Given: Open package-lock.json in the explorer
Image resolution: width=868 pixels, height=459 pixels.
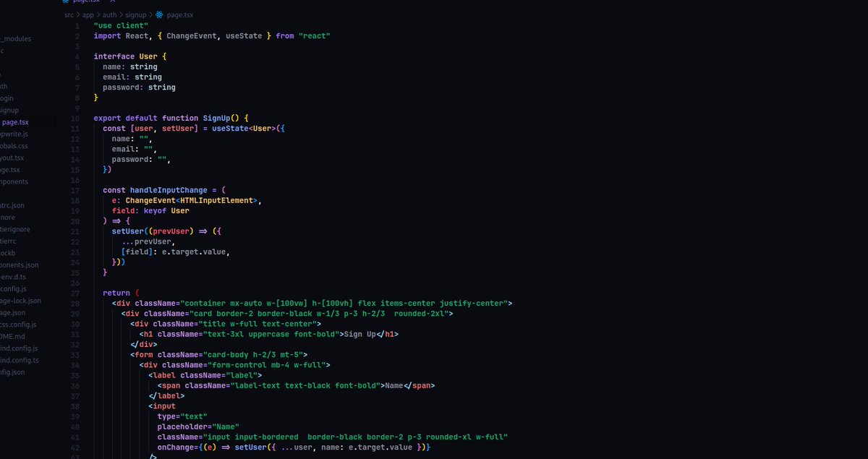Looking at the screenshot, I should tap(20, 301).
